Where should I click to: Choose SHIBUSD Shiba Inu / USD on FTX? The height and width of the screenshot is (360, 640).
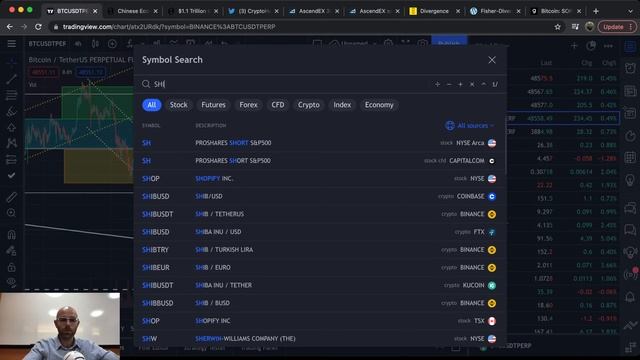tap(319, 232)
